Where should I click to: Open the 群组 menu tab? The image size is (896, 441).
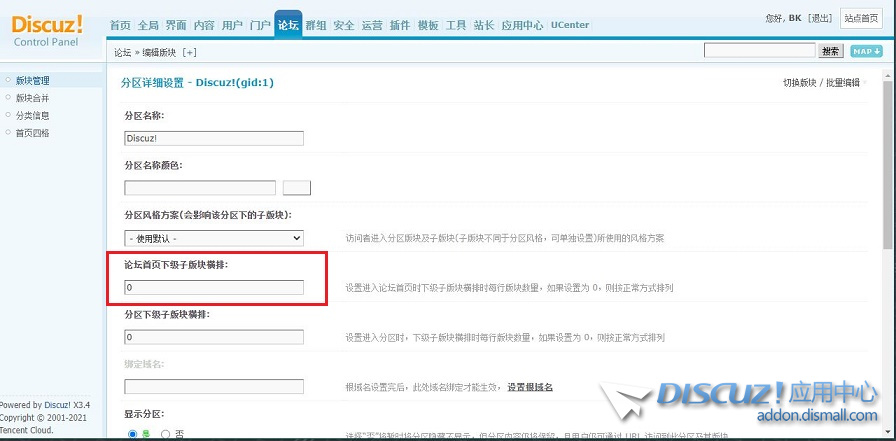(316, 25)
